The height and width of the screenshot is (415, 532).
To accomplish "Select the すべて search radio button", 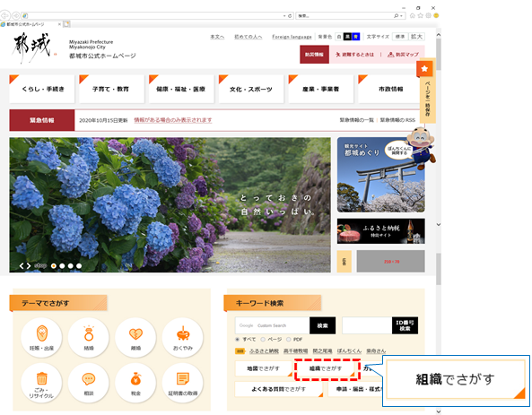I will point(237,340).
